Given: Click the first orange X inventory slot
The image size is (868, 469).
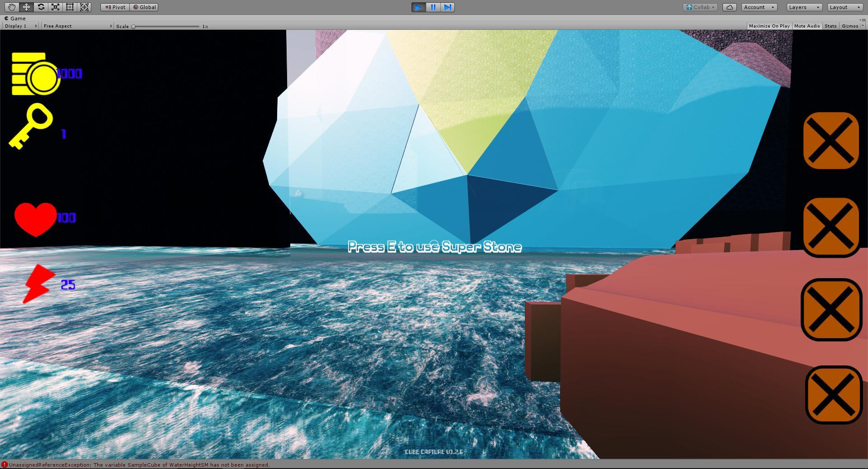Looking at the screenshot, I should click(x=831, y=141).
